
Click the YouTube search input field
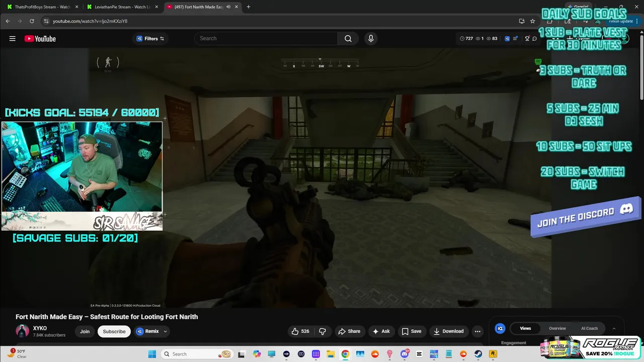[266, 39]
